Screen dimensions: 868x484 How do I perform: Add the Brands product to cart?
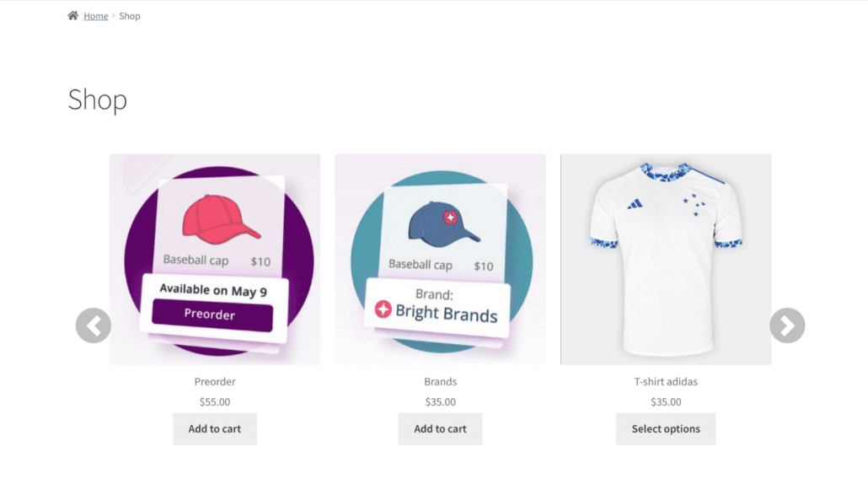441,429
